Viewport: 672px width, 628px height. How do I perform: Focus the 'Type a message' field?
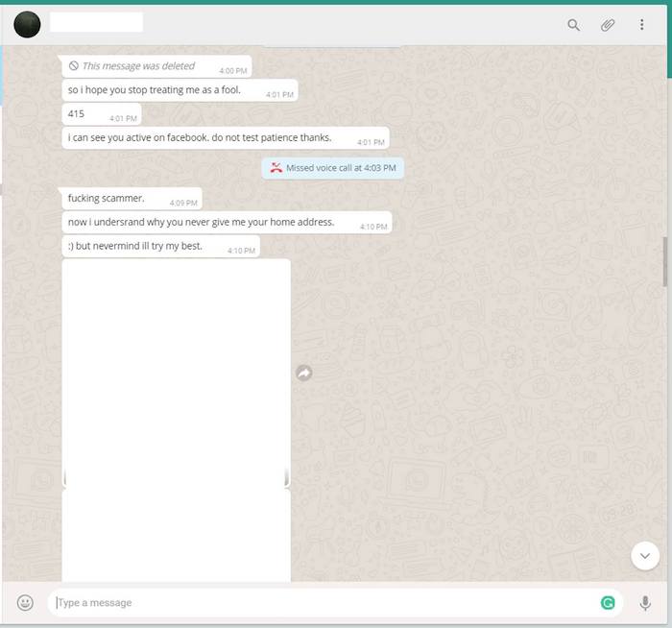click(317, 603)
